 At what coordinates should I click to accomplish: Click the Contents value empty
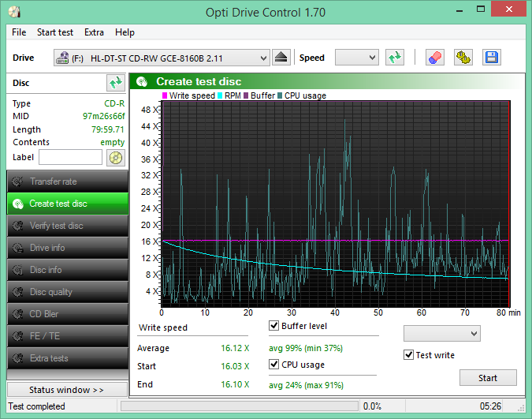[x=112, y=142]
